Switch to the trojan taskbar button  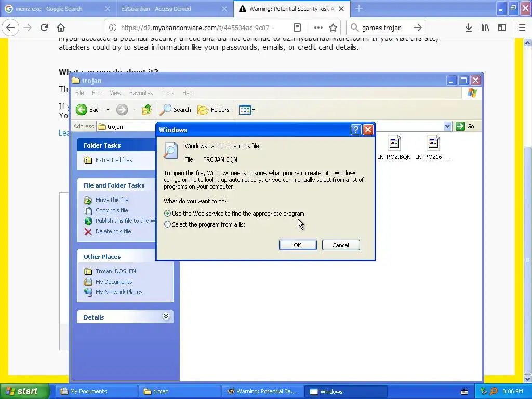pyautogui.click(x=179, y=391)
